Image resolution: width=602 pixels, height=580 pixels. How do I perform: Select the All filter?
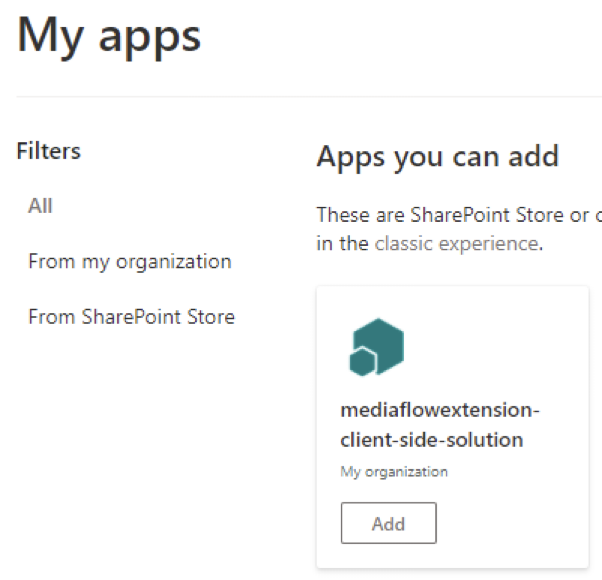40,206
